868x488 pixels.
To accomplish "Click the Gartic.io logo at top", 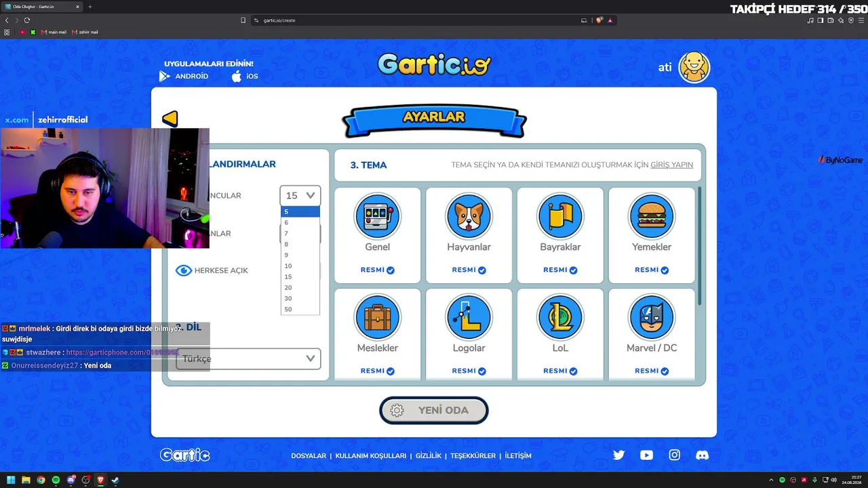I will (434, 65).
